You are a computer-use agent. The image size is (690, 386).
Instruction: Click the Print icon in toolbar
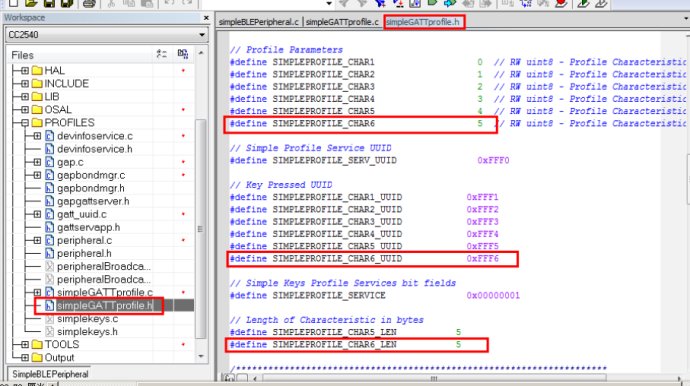coord(89,4)
